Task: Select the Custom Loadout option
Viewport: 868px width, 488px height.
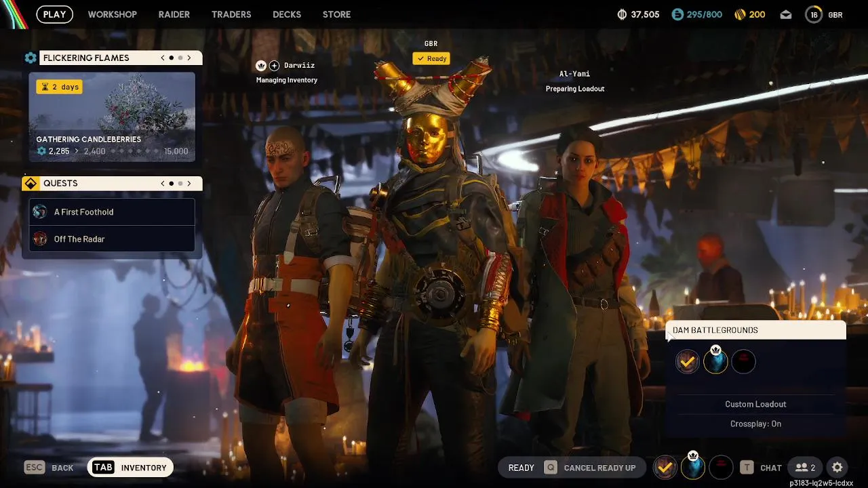Action: point(755,404)
